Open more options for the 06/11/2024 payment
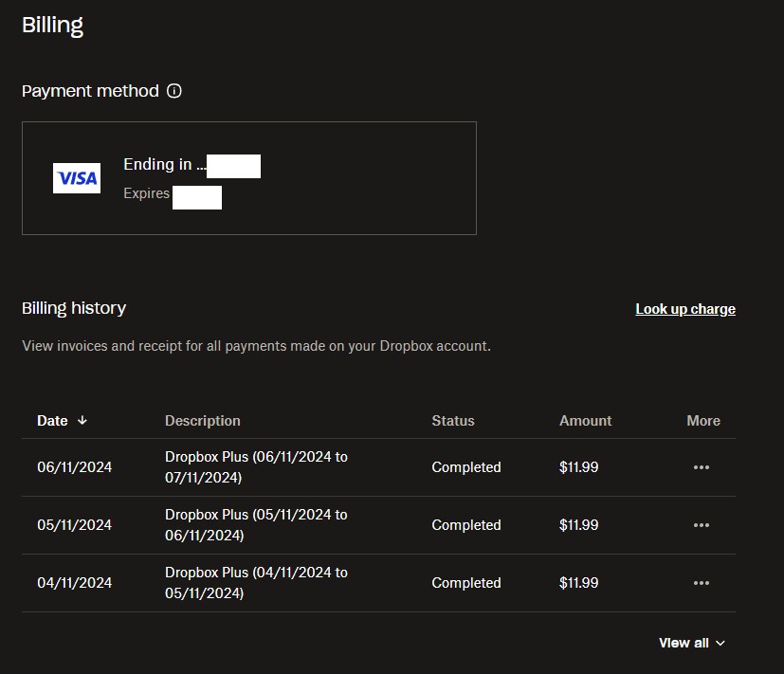 pos(702,467)
